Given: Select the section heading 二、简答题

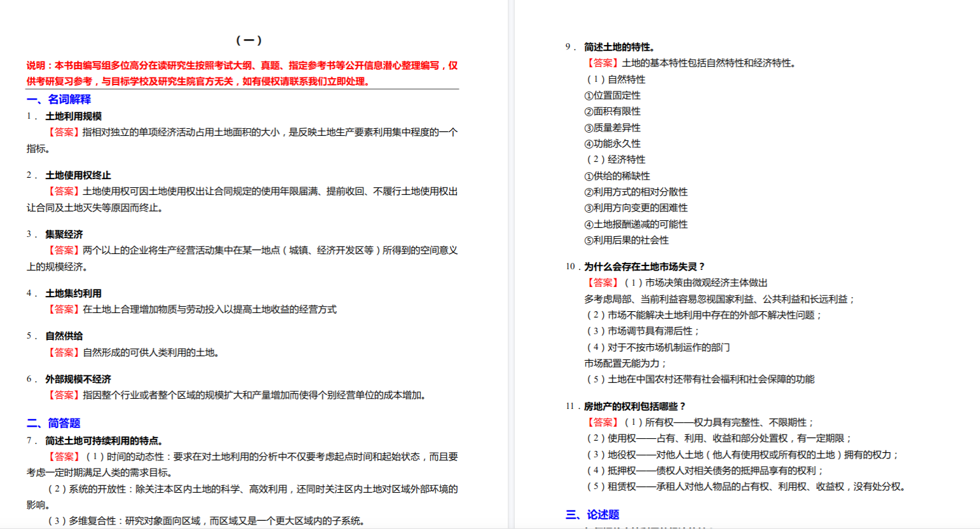Looking at the screenshot, I should click(x=53, y=423).
